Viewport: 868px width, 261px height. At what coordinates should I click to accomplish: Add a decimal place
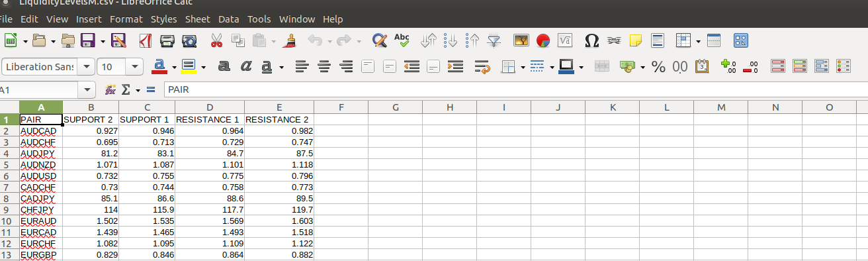pos(728,66)
